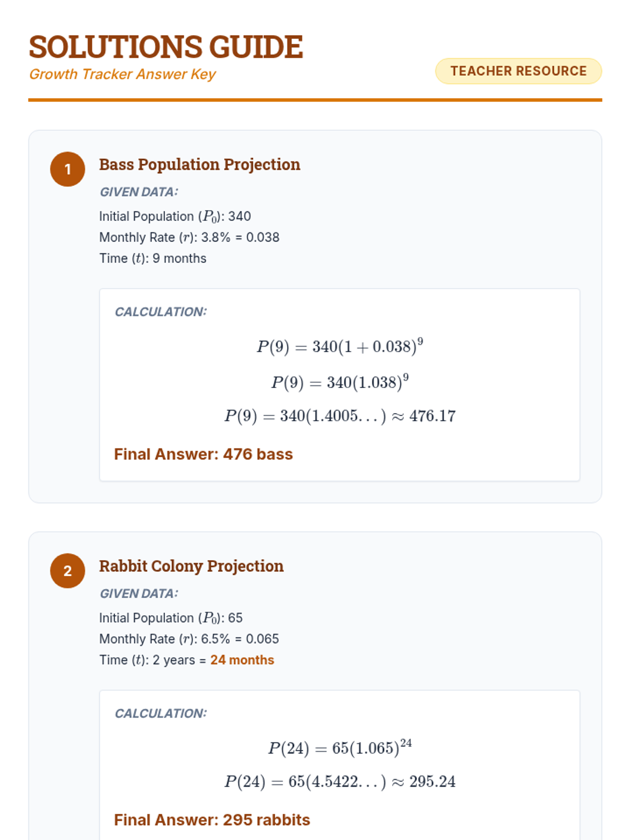Click the 65(1.065) formula line
Screen dimensions: 630x840
tap(340, 748)
